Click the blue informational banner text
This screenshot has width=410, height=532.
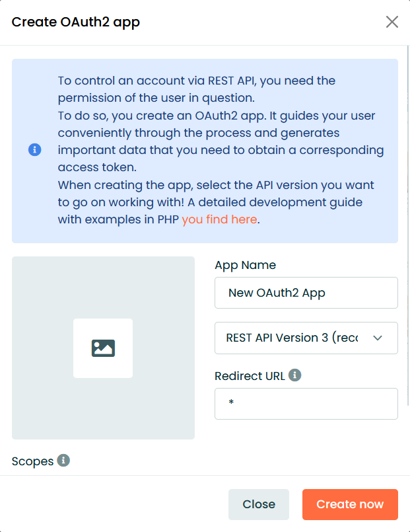tap(221, 150)
